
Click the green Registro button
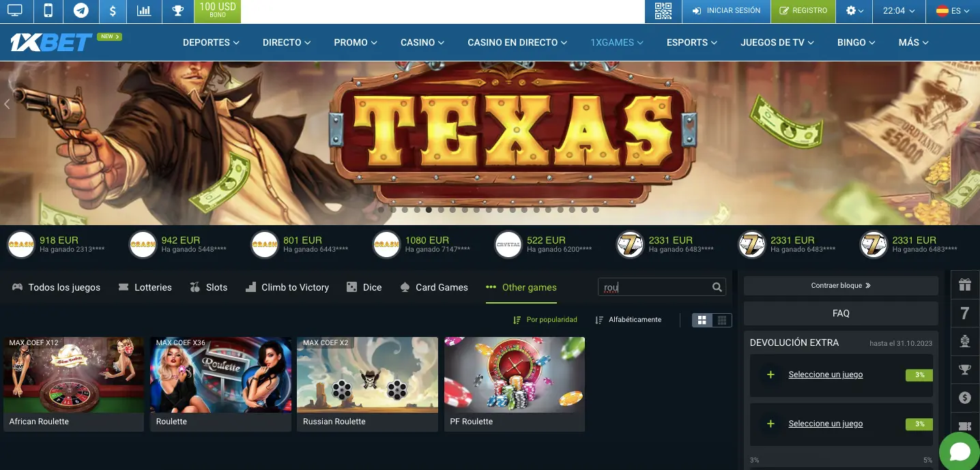[803, 11]
